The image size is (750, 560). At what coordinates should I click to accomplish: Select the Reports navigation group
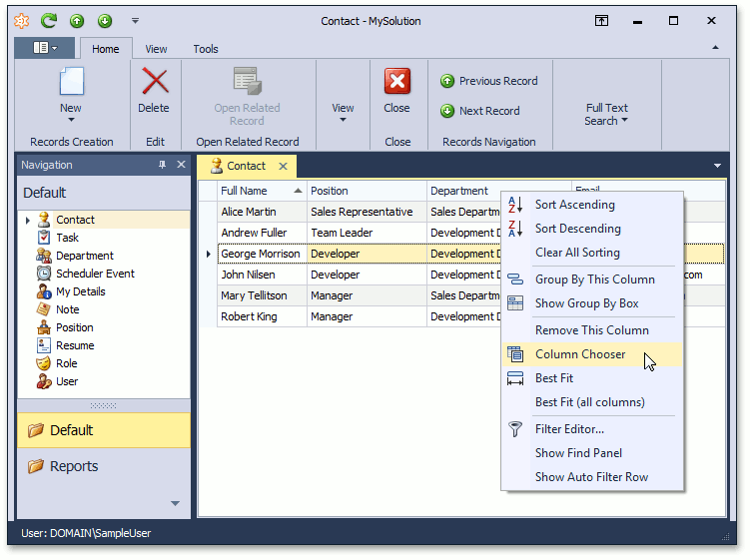[104, 466]
